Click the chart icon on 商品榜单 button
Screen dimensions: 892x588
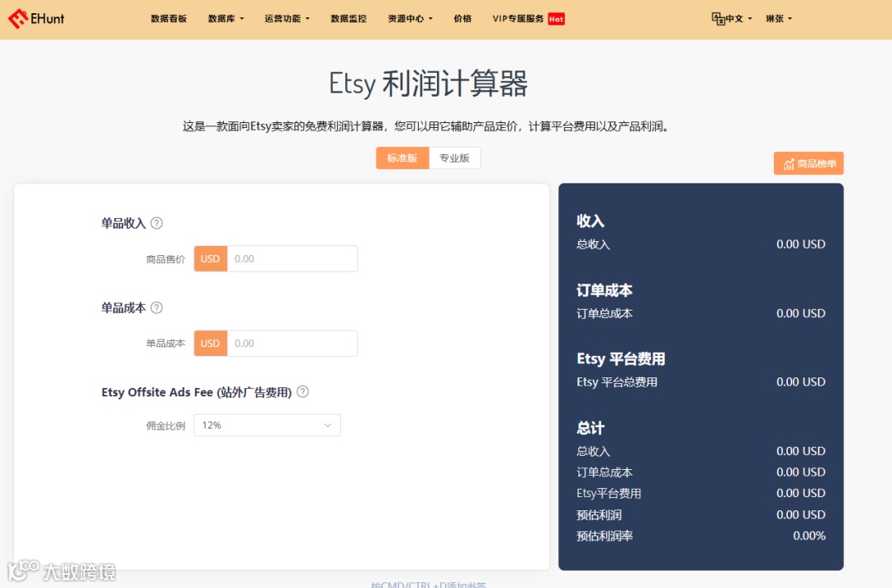point(789,164)
